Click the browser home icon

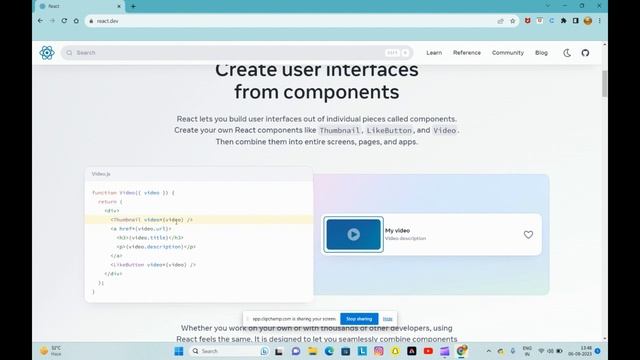(76, 21)
